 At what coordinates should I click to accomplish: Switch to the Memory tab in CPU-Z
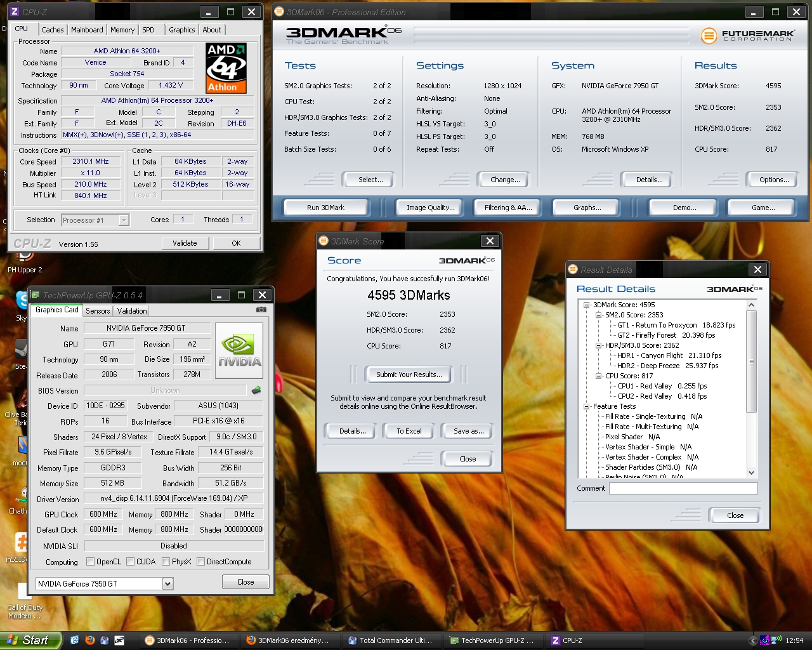coord(122,30)
